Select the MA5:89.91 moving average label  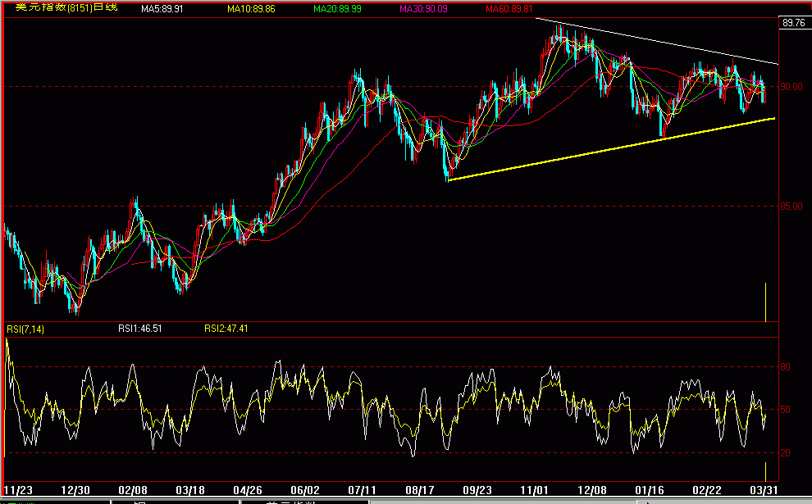point(168,10)
